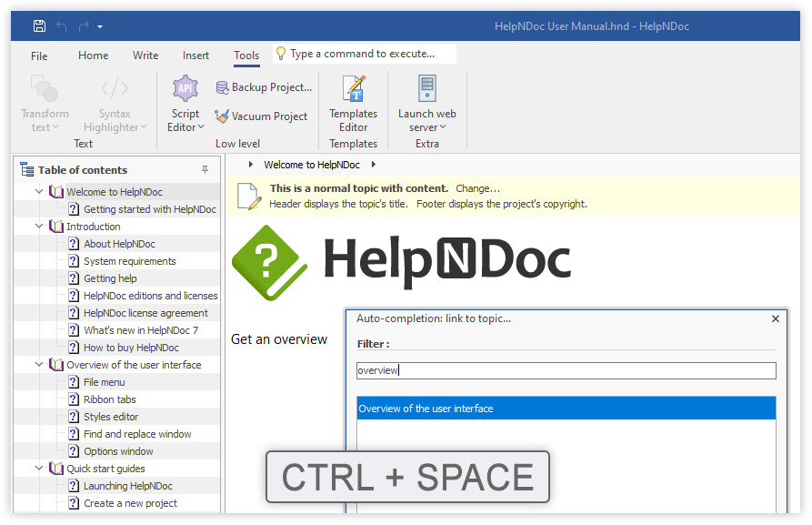Click 'Welcome to HelpNDoc' in the breadcrumb

(312, 165)
